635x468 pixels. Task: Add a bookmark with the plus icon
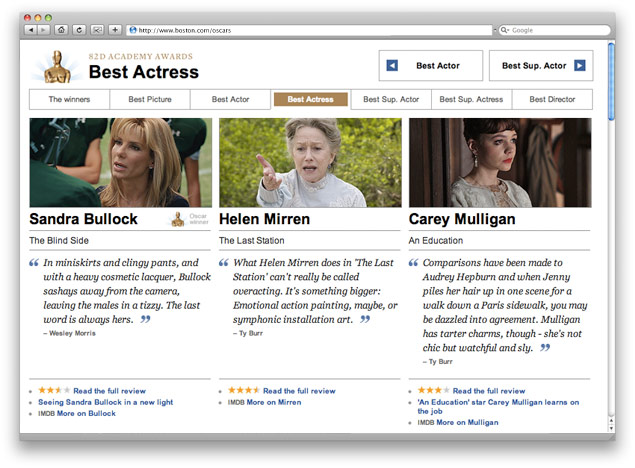[115, 30]
